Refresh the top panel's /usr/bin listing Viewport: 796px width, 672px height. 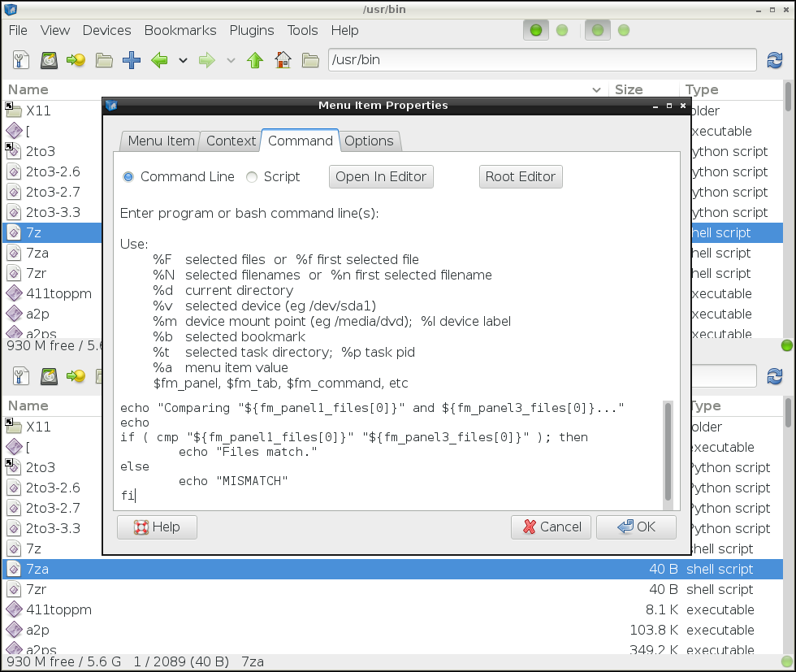(x=774, y=60)
